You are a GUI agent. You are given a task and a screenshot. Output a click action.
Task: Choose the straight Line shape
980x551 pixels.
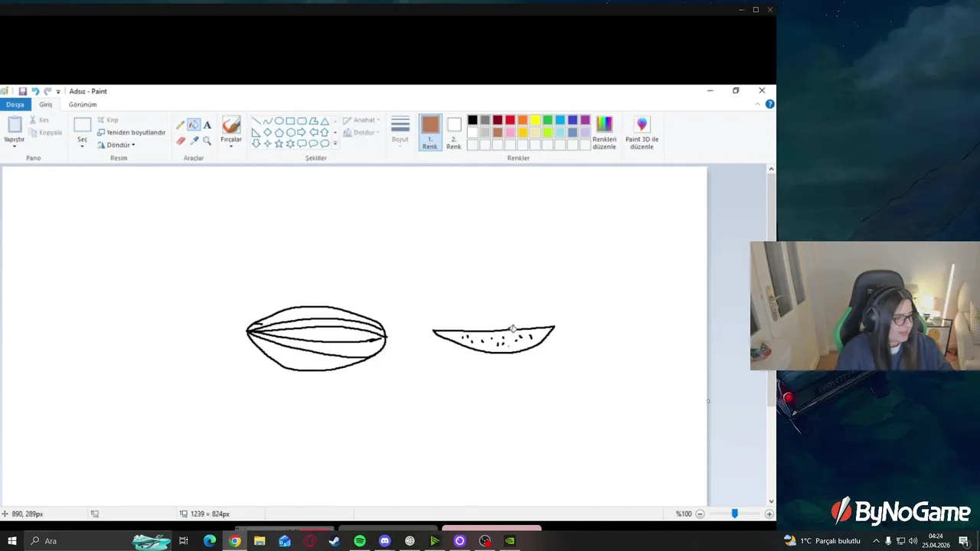[x=256, y=121]
